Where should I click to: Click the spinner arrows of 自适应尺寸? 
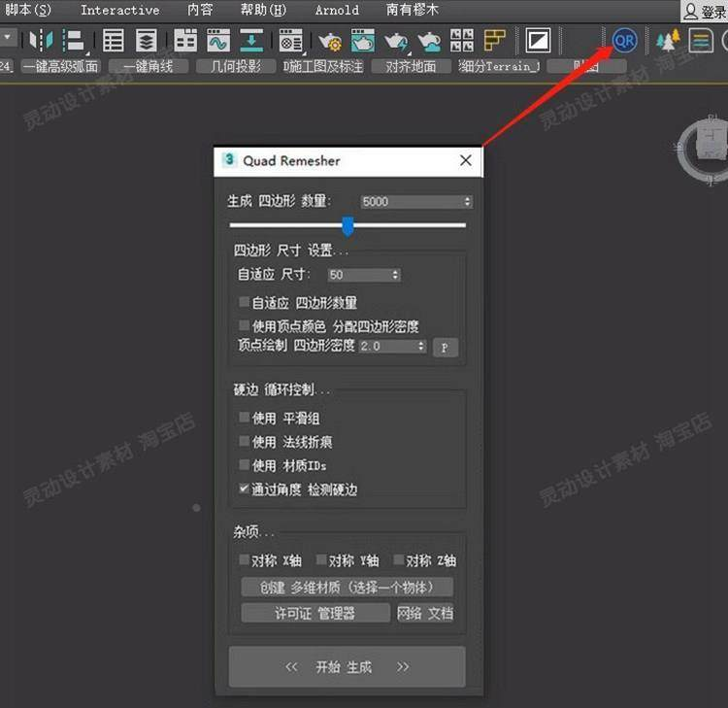[395, 275]
